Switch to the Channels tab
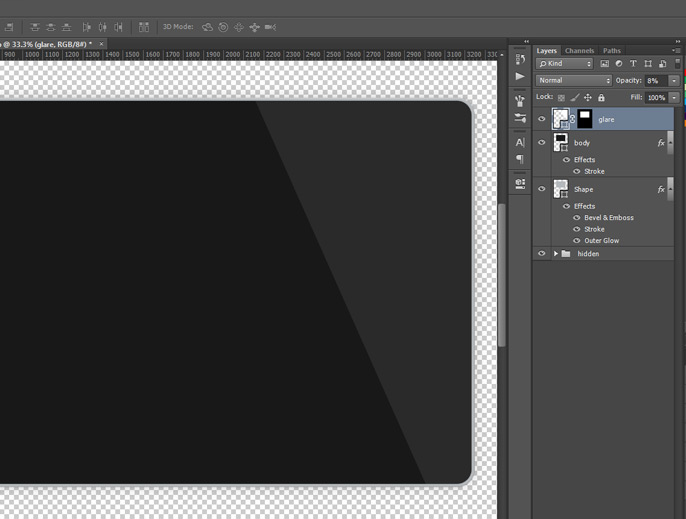The height and width of the screenshot is (519, 686). click(579, 50)
